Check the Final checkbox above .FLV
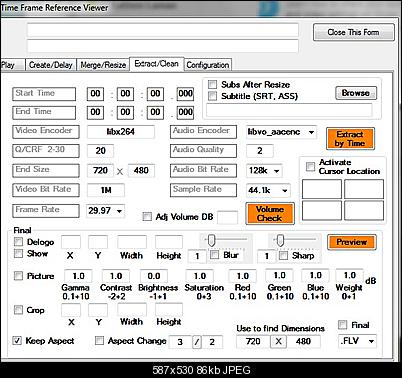 coord(342,325)
